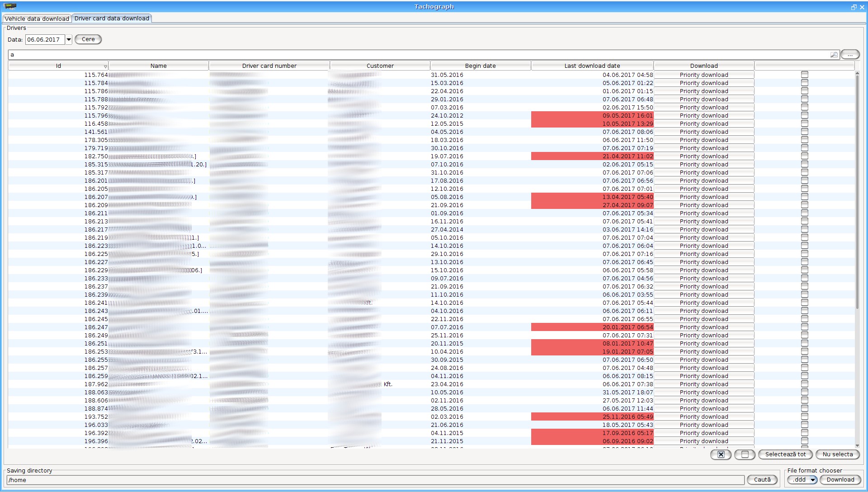Image resolution: width=868 pixels, height=492 pixels.
Task: Select Driver card data download tab
Action: pyautogui.click(x=112, y=19)
